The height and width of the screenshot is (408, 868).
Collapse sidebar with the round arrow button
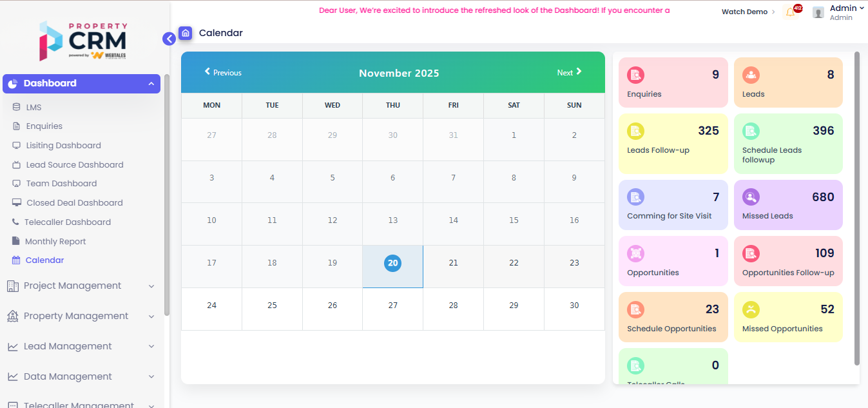(x=169, y=39)
